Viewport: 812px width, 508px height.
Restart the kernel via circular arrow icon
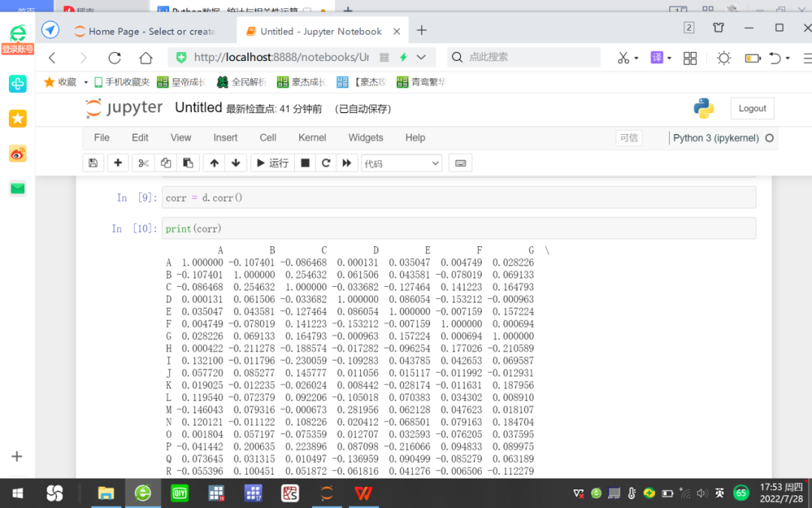[x=325, y=163]
